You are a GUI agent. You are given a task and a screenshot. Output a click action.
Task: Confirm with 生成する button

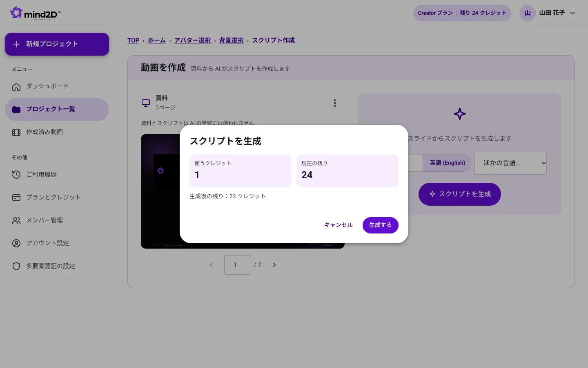tap(381, 225)
